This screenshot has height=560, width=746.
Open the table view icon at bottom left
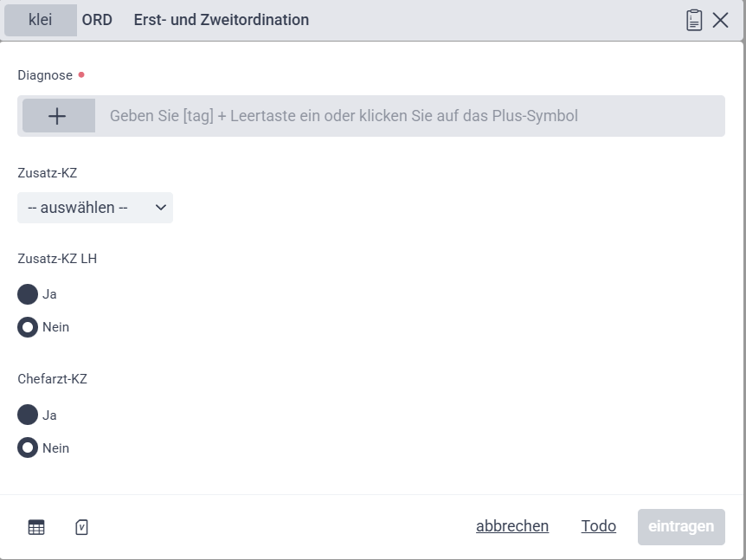(36, 527)
